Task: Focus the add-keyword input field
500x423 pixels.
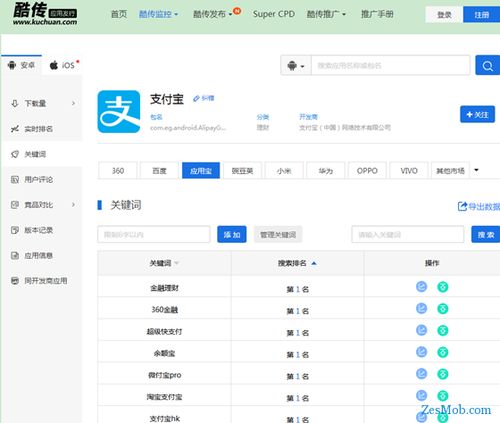Action: click(x=154, y=234)
